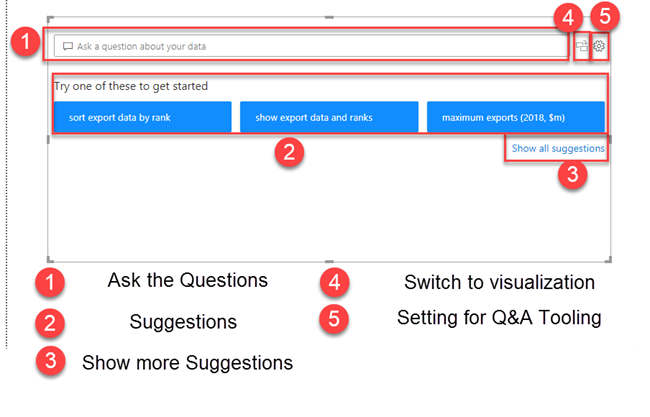650x417 pixels.
Task: Click the 'Show more Suggestions' legend label
Action: point(188,362)
